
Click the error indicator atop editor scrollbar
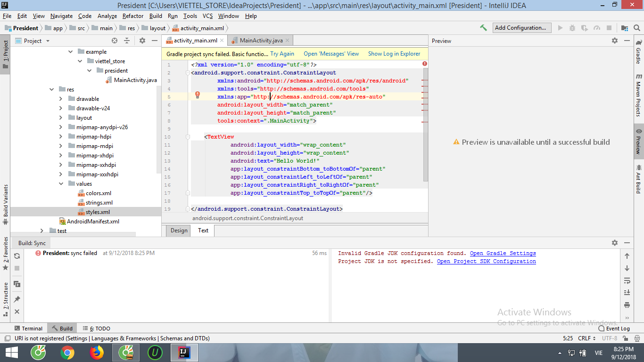[x=425, y=64]
